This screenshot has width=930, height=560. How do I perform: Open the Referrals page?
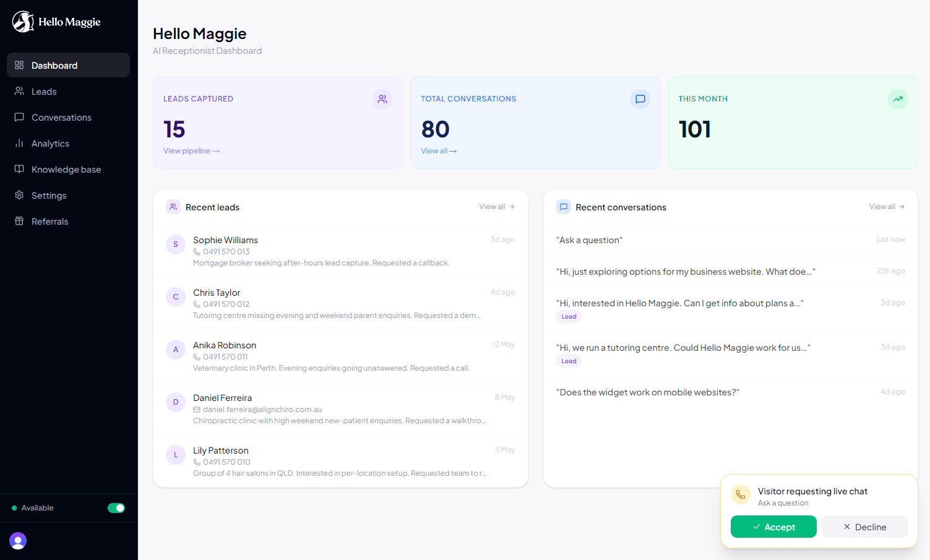[68, 221]
